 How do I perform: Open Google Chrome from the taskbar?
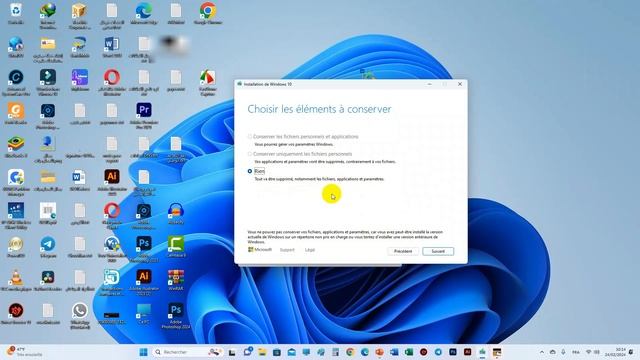click(350, 352)
